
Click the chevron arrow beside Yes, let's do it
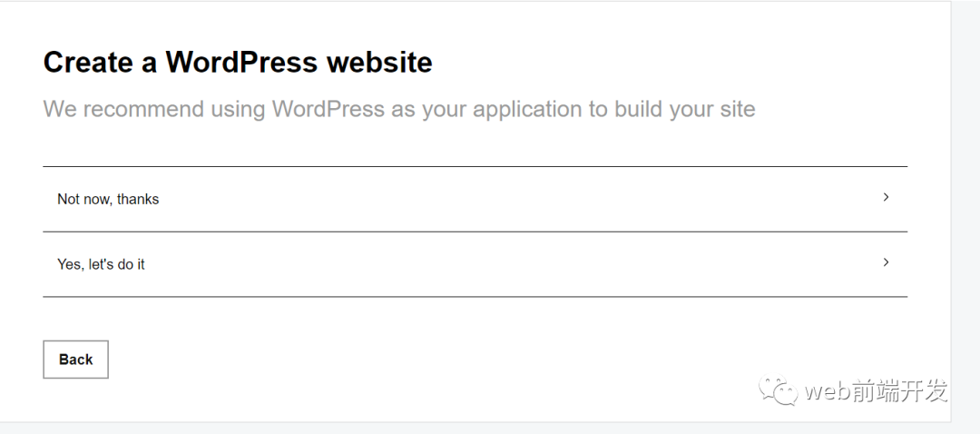tap(886, 262)
